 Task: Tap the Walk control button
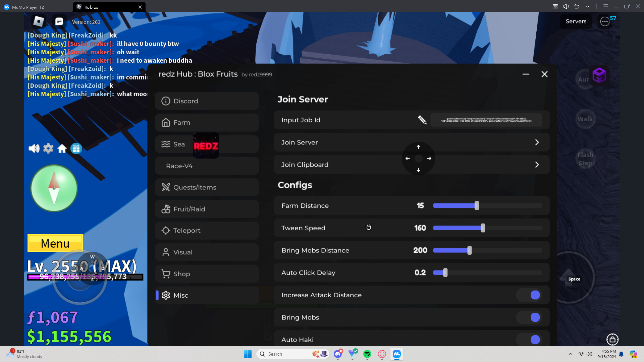pos(585,119)
